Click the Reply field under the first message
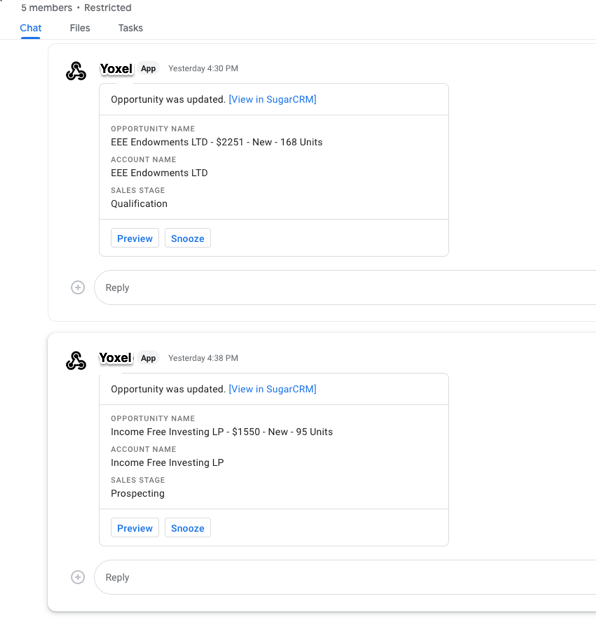This screenshot has width=596, height=634. 345,287
